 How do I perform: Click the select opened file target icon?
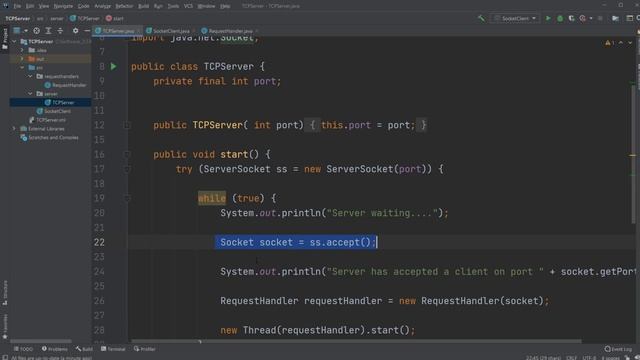click(36, 31)
